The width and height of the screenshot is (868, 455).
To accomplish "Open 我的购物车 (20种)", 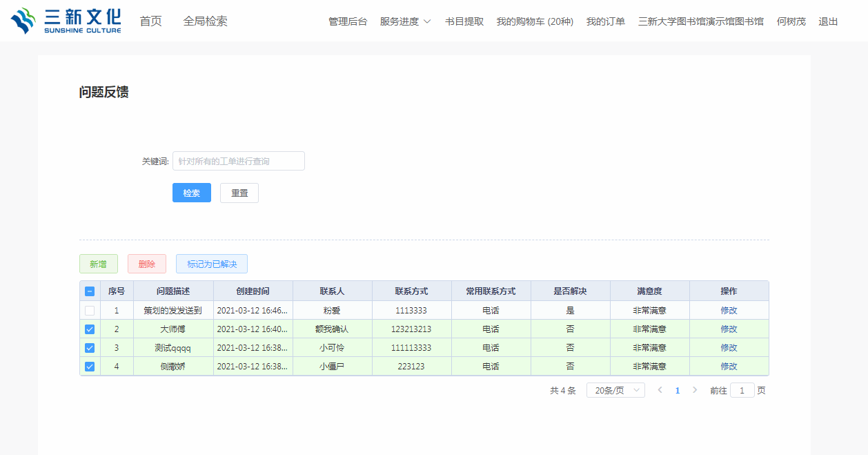I will 535,21.
